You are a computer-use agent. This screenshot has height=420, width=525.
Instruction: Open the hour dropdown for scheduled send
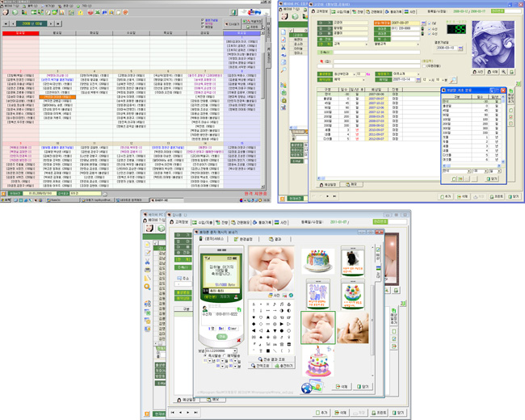click(223, 367)
